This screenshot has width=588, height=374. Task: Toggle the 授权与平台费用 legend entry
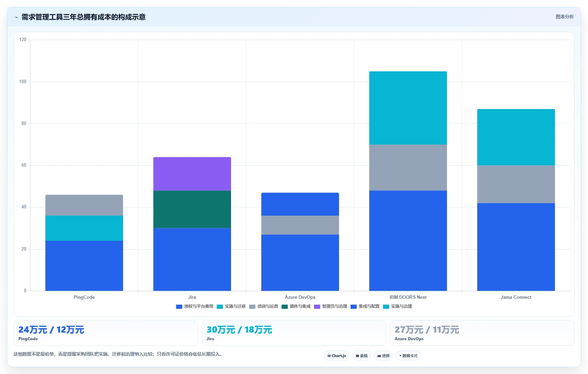(195, 306)
